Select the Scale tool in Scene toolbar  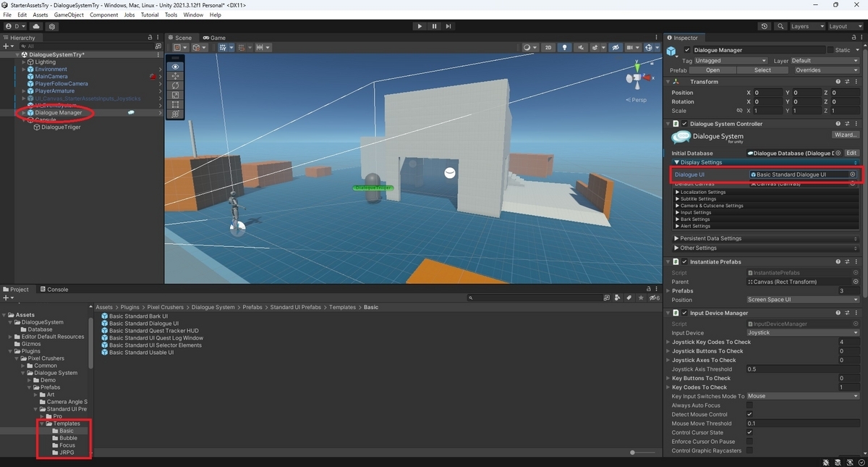(x=176, y=93)
